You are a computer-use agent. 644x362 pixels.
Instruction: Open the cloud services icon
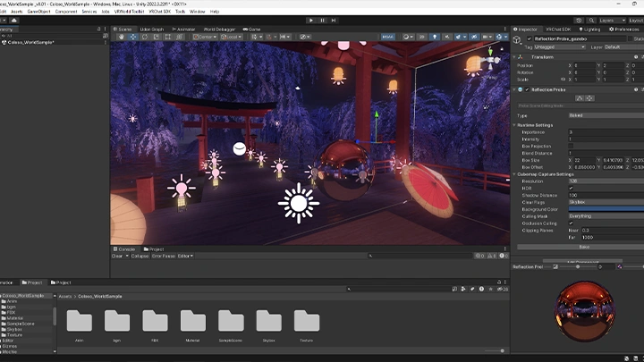point(14,20)
